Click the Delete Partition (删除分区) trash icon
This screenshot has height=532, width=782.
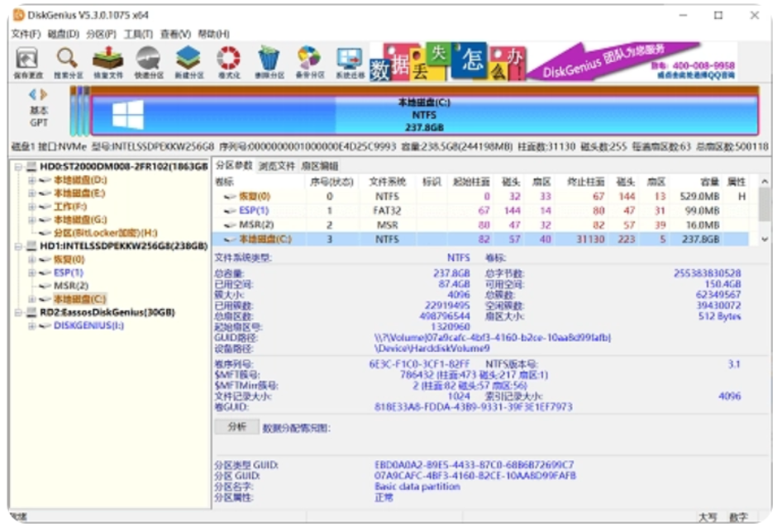click(x=269, y=62)
